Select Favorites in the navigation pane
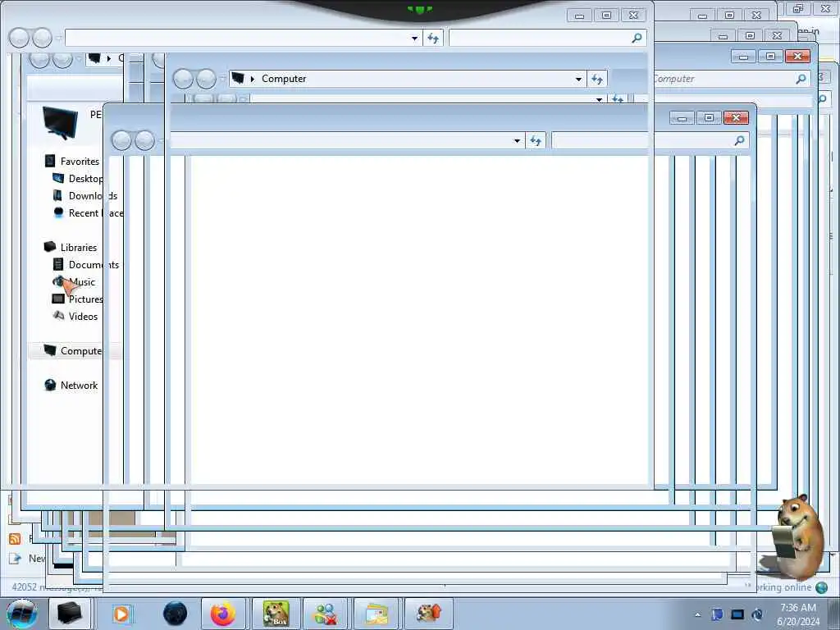The height and width of the screenshot is (630, 840). click(72, 162)
